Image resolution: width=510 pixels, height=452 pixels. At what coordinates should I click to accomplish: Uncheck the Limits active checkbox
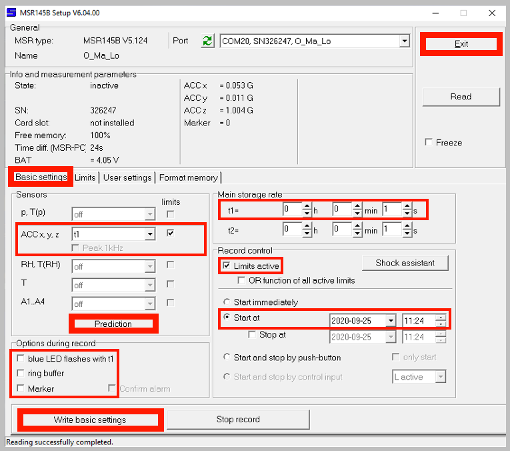pos(226,265)
